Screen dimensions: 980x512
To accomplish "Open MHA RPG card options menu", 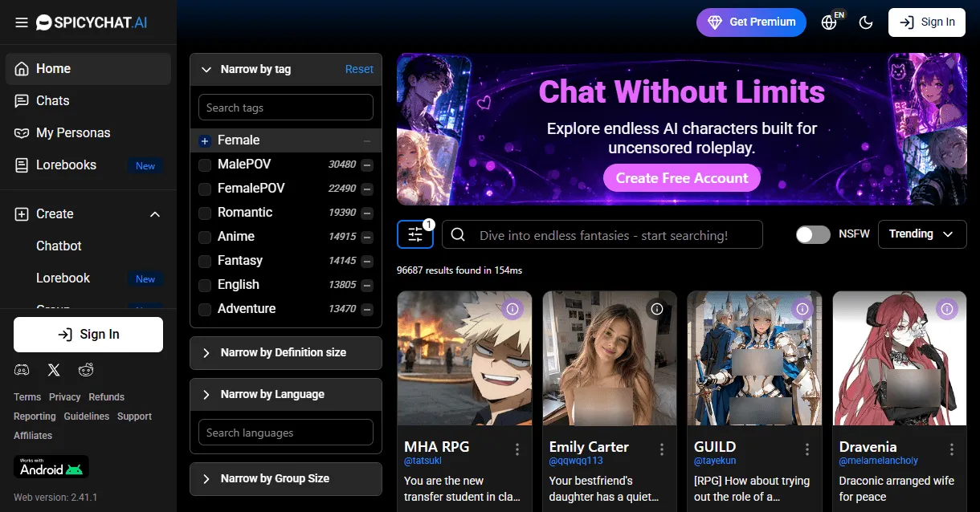I will 517,449.
